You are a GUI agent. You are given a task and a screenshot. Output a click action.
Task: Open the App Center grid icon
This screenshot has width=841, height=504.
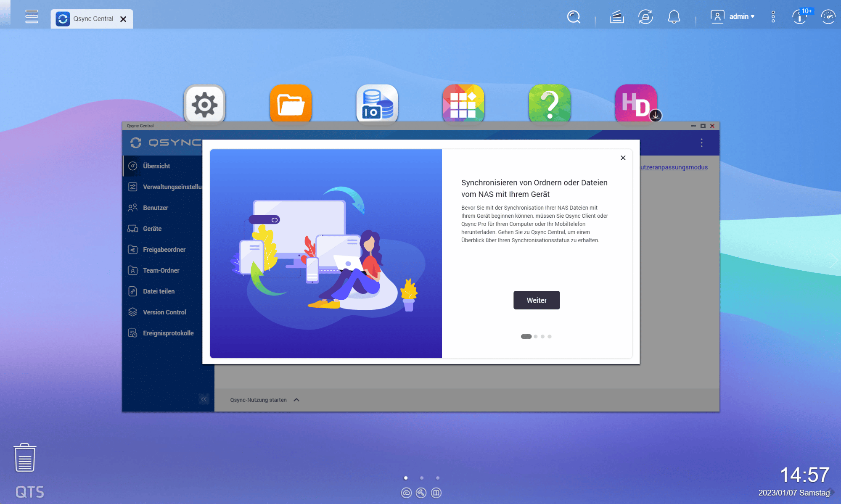463,104
